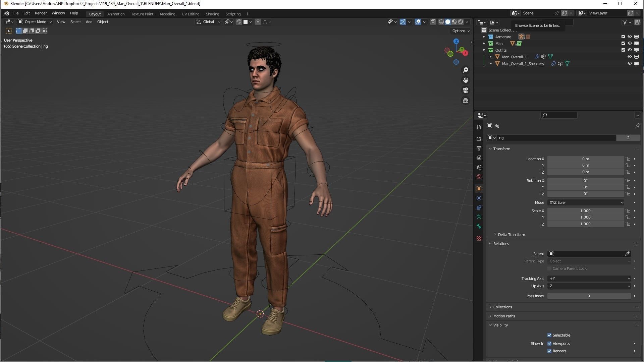This screenshot has height=362, width=644.
Task: Open the Render menu
Action: [41, 13]
